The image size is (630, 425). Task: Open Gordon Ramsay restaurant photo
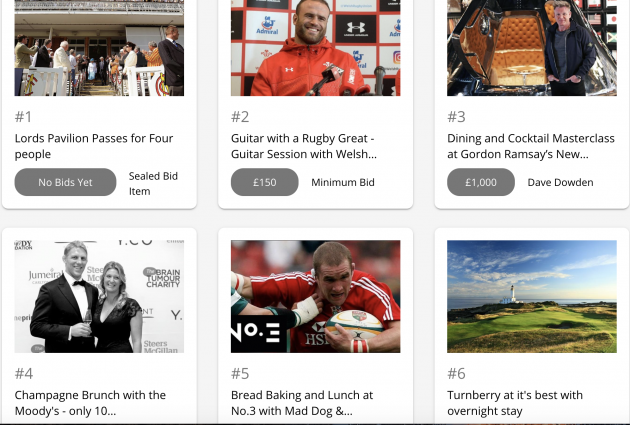coord(532,48)
